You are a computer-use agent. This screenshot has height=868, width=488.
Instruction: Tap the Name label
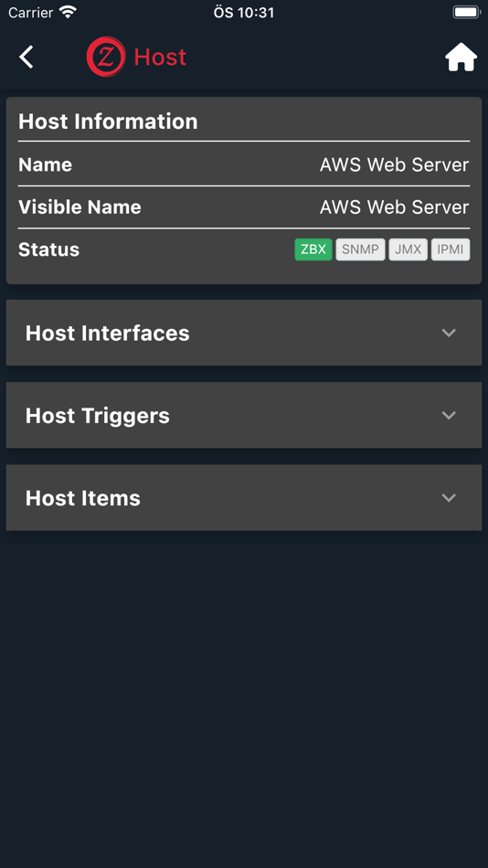click(45, 164)
